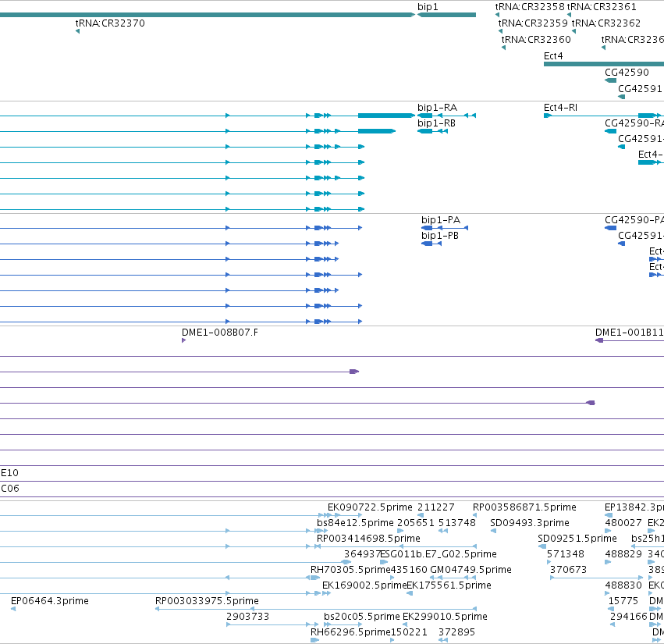Click the E10 track label

click(9, 473)
